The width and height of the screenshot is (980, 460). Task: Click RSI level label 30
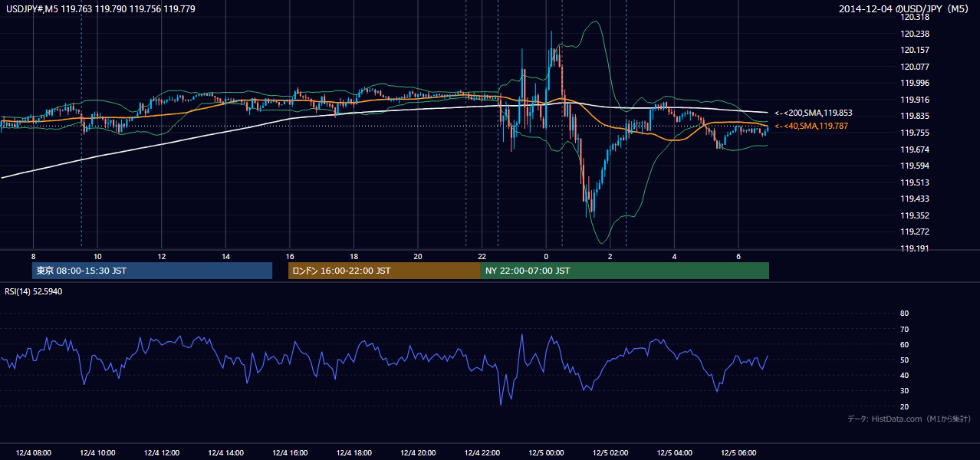[904, 391]
